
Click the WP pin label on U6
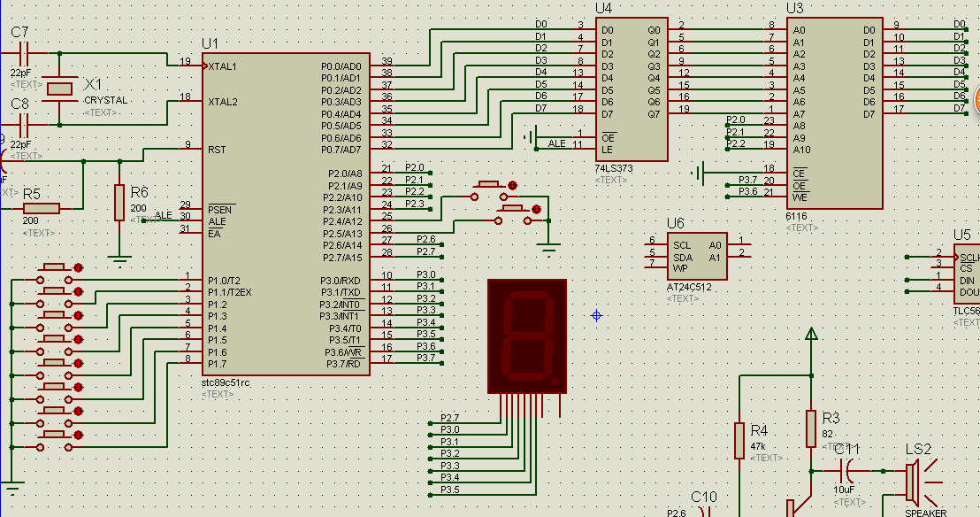tap(680, 268)
